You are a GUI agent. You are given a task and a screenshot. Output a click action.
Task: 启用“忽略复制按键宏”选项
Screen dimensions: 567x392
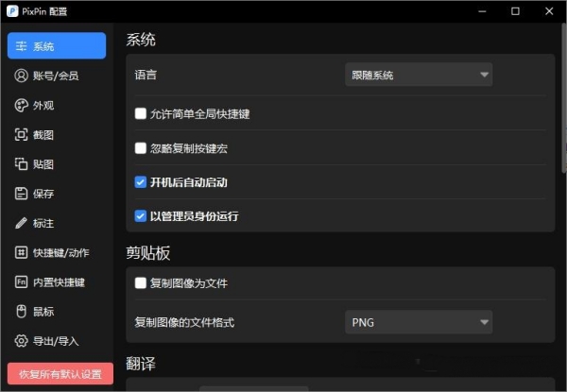coord(141,148)
